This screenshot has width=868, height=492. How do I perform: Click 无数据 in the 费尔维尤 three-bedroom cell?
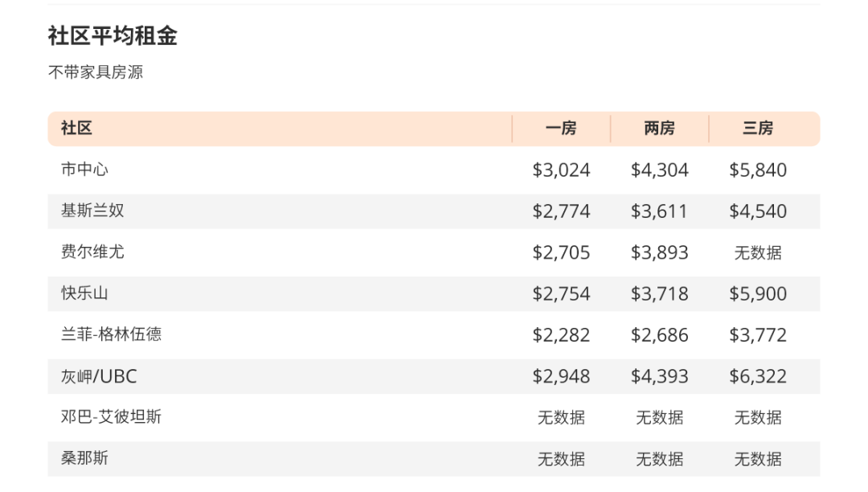tap(758, 252)
